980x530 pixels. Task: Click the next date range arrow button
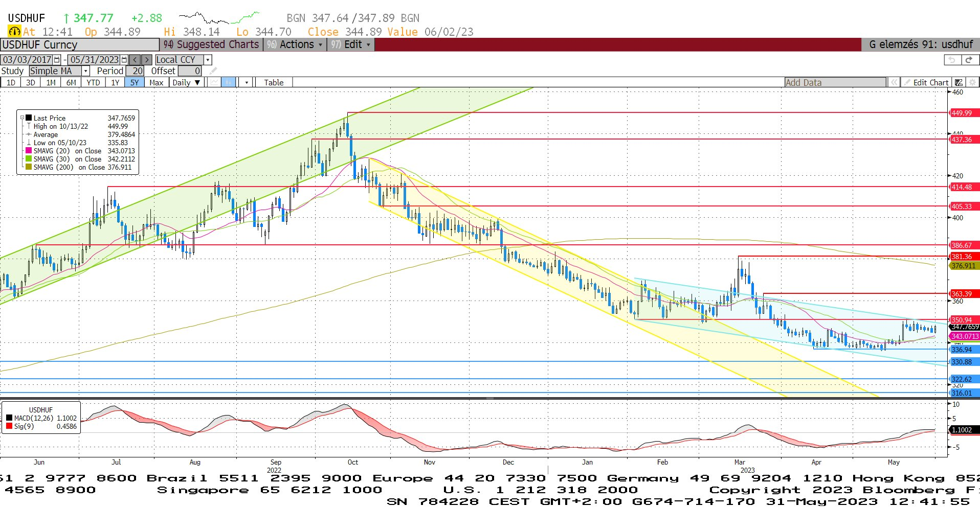tap(146, 60)
